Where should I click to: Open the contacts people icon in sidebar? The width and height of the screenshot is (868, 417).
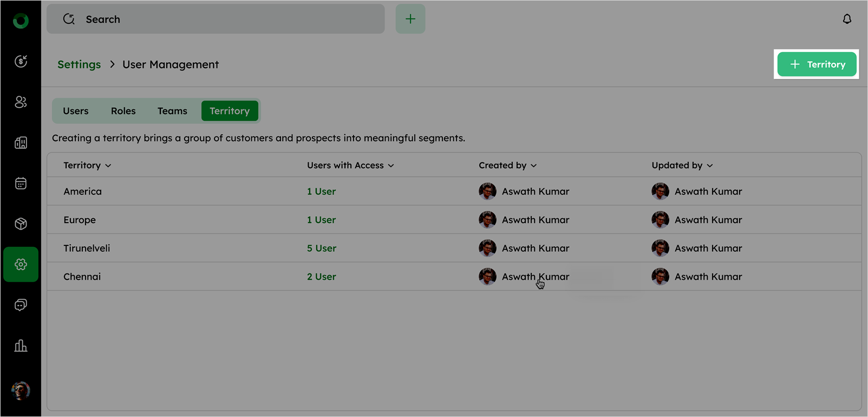(x=21, y=102)
